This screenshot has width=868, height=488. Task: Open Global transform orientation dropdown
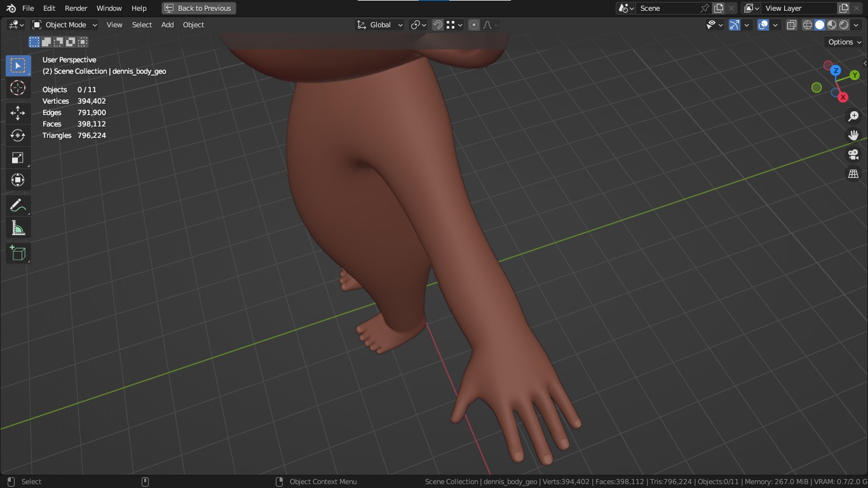tap(379, 25)
